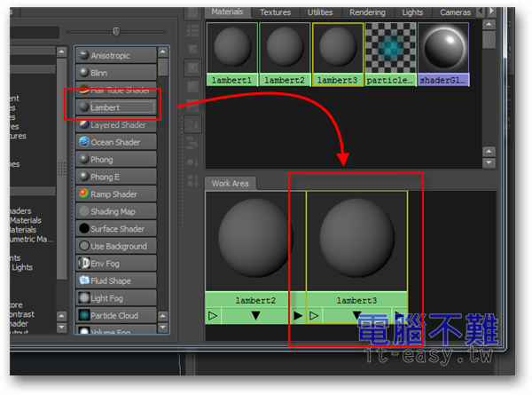Select the lambert1 material swatch

point(232,53)
